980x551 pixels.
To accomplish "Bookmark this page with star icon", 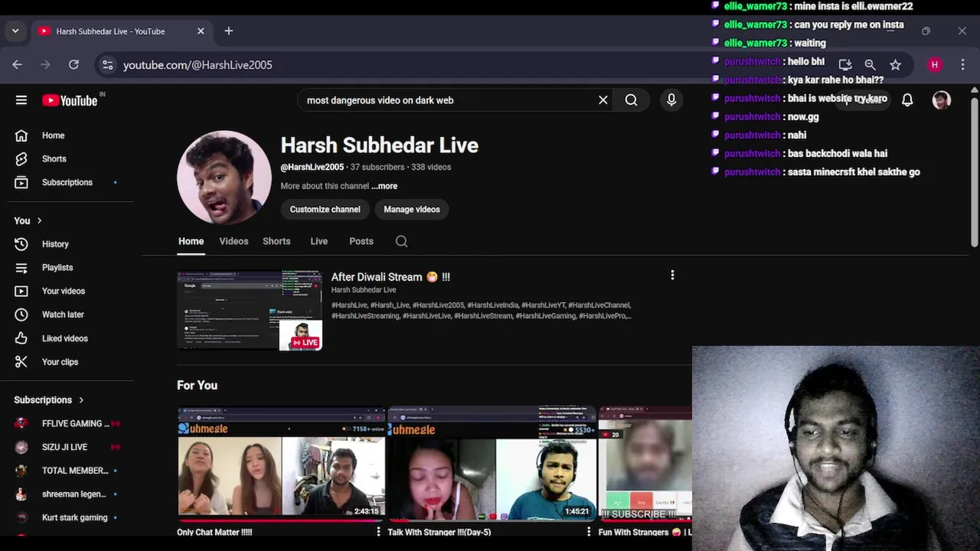I will point(895,65).
